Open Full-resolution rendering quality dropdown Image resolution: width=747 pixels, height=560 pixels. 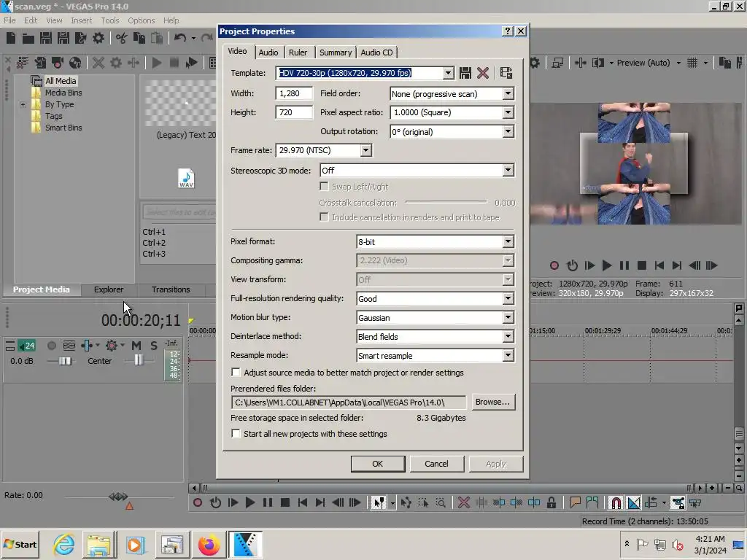(x=508, y=298)
